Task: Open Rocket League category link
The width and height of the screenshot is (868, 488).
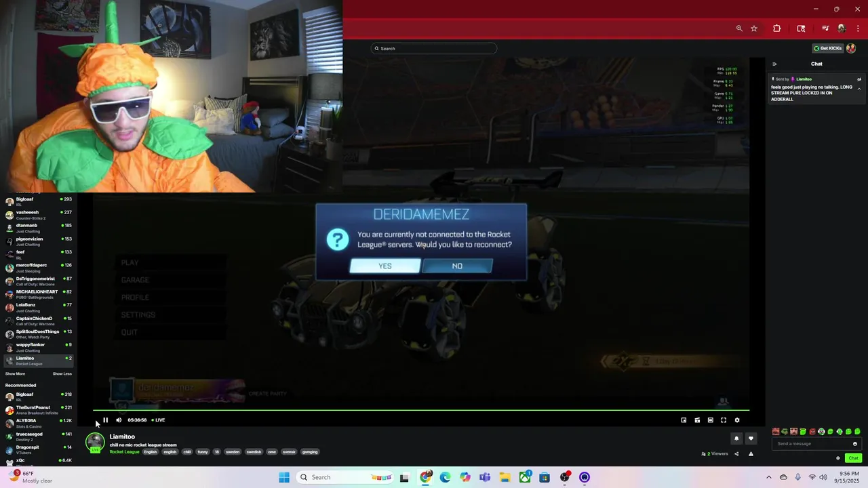Action: [124, 452]
